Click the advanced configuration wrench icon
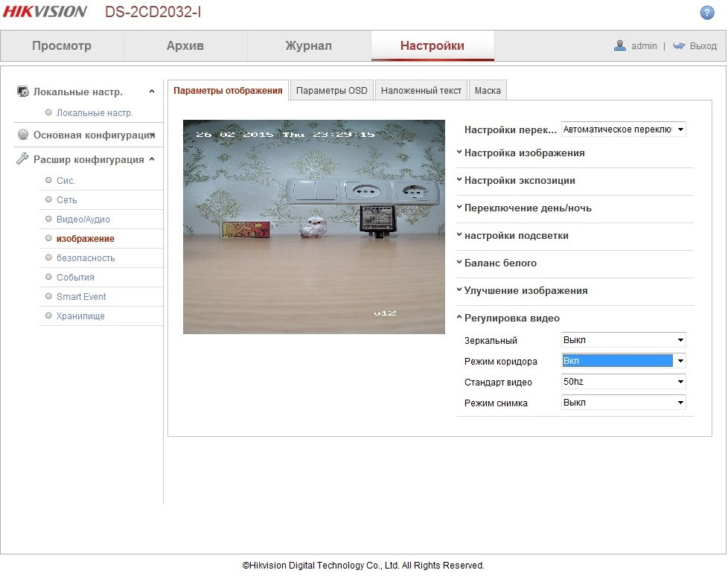This screenshot has height=576, width=728. tap(22, 159)
